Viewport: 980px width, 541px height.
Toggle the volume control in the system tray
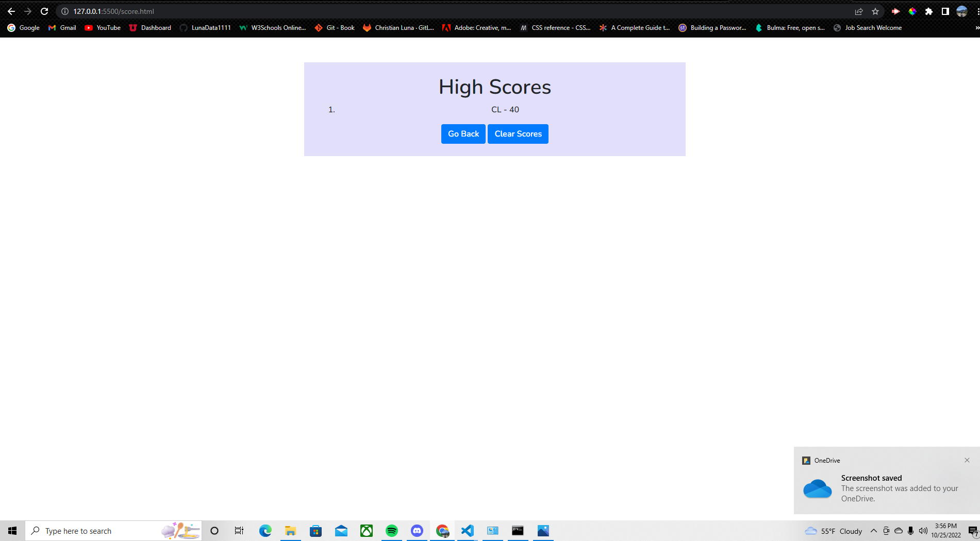pos(923,531)
